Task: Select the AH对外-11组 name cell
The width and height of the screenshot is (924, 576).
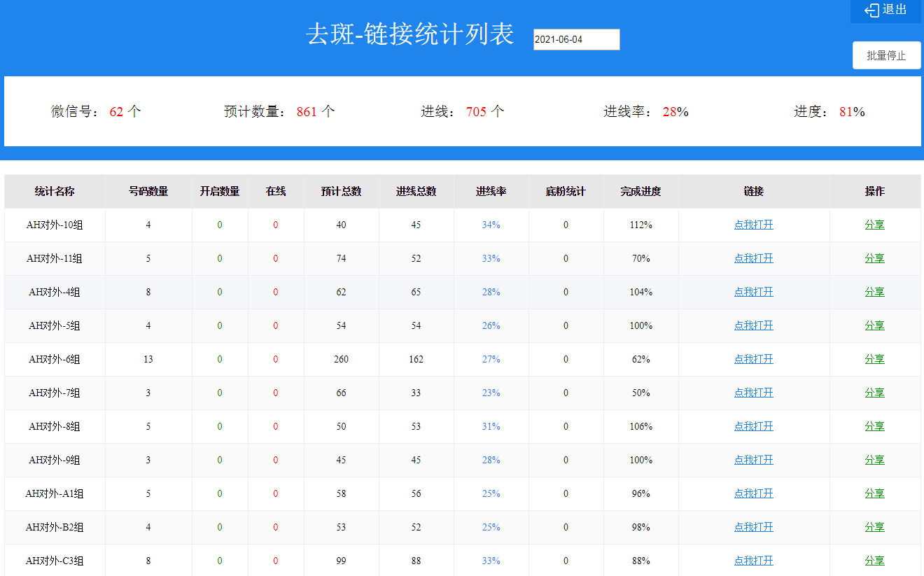Action: [55, 258]
